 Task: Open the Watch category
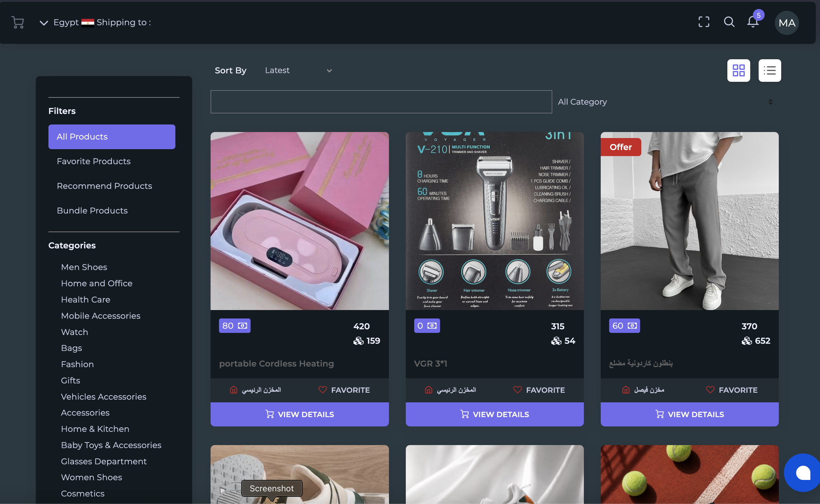click(x=75, y=332)
